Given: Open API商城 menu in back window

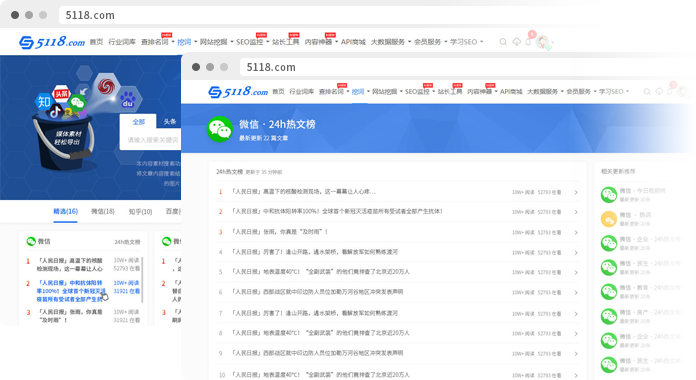Looking at the screenshot, I should pos(353,42).
